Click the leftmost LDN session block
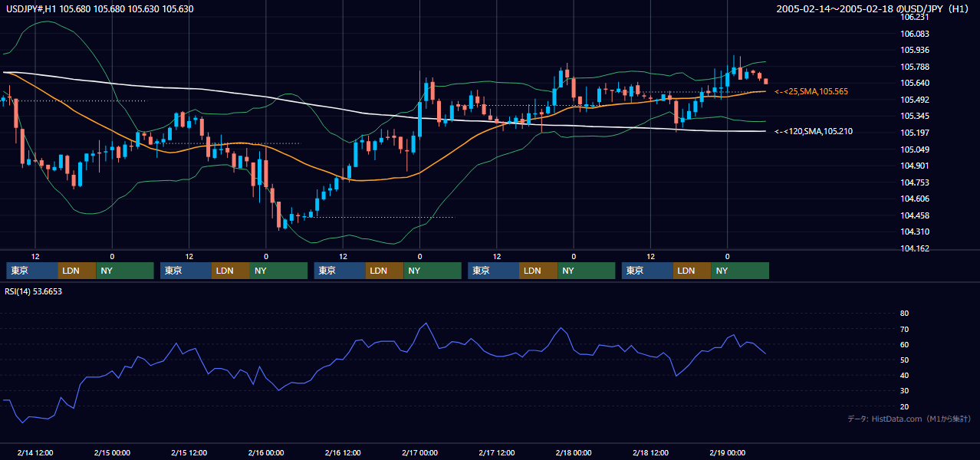Viewport: 980px width, 460px height. pyautogui.click(x=77, y=271)
